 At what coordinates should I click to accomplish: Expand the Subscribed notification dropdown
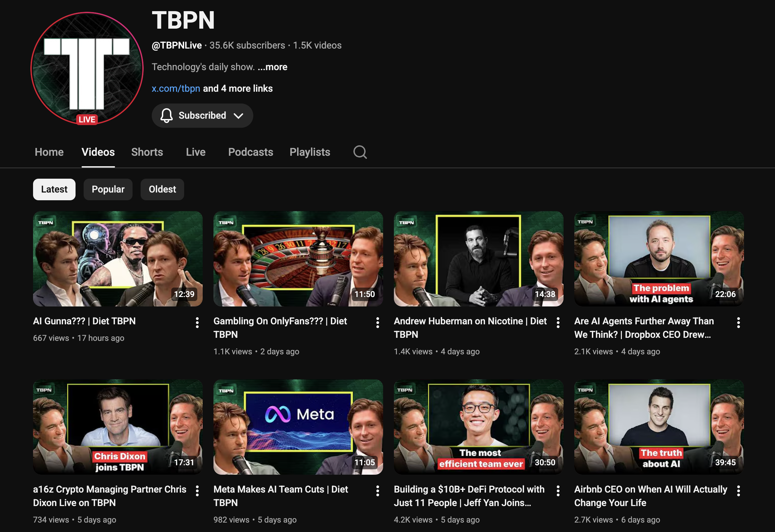click(202, 116)
